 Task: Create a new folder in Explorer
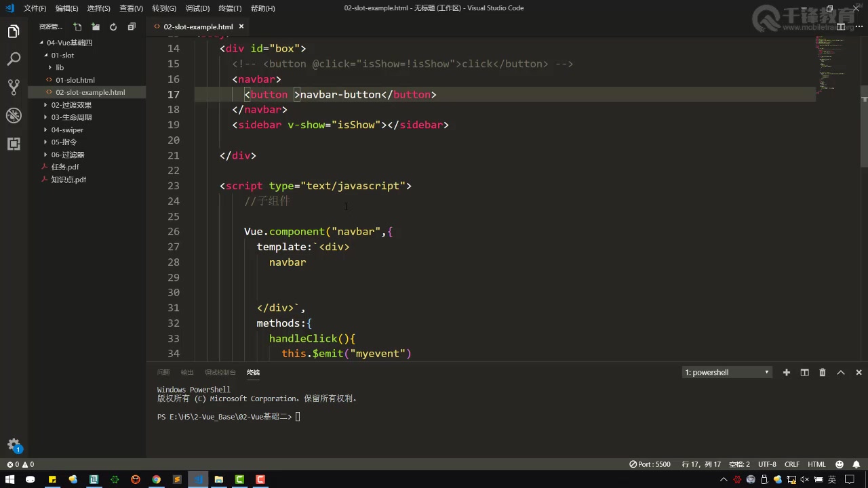(96, 27)
